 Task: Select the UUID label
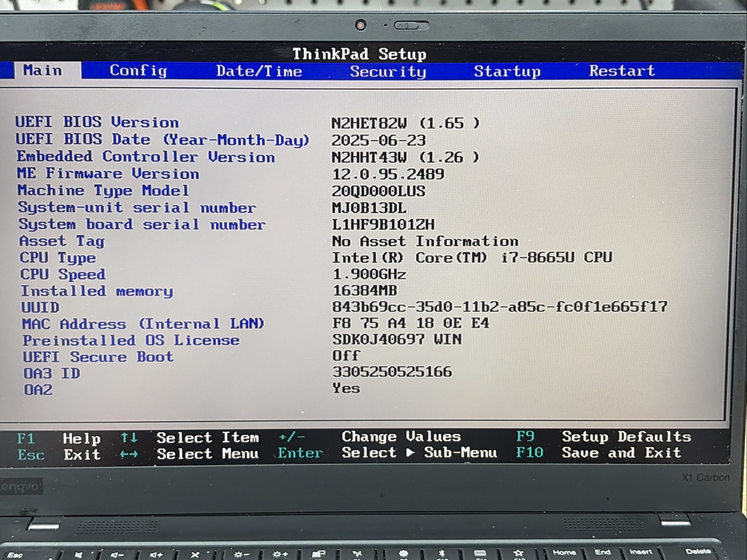40,307
